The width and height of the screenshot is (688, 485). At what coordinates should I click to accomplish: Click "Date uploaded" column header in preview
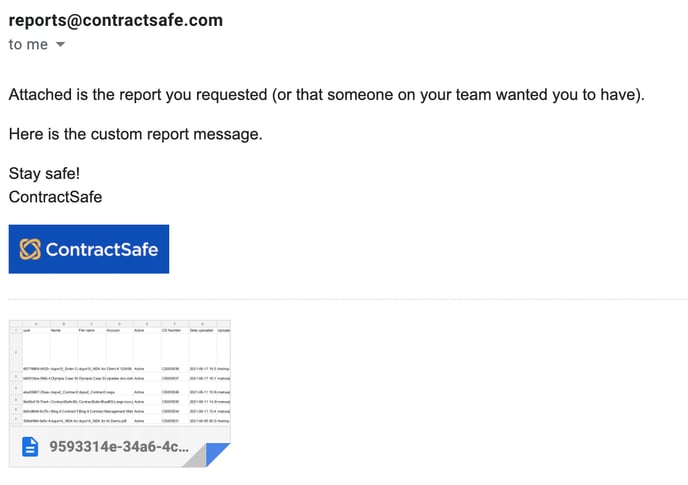coord(201,330)
